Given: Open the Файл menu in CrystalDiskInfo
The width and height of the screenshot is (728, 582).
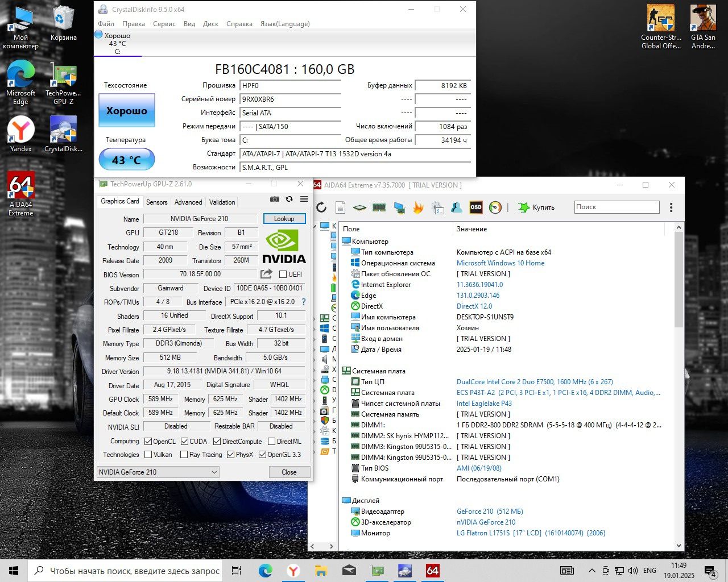Looking at the screenshot, I should 106,24.
